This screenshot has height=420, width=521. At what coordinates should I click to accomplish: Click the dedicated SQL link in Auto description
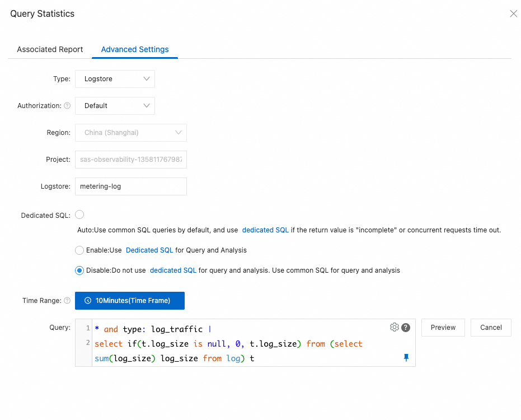[x=265, y=230]
